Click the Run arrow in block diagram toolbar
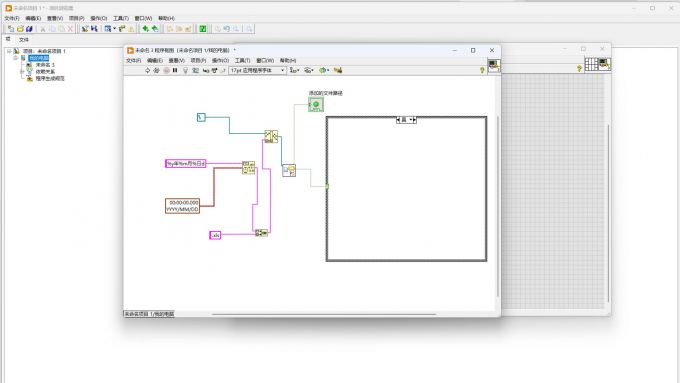Screen dimensions: 680x383 [x=147, y=70]
